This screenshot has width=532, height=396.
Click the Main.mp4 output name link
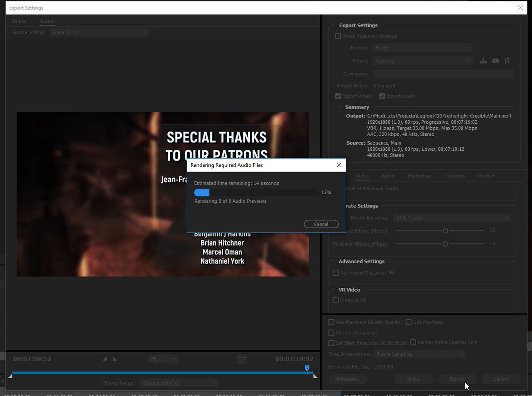click(x=384, y=86)
